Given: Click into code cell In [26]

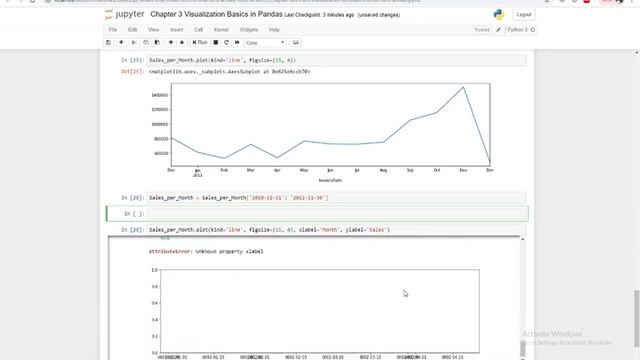Looking at the screenshot, I should click(x=336, y=198).
